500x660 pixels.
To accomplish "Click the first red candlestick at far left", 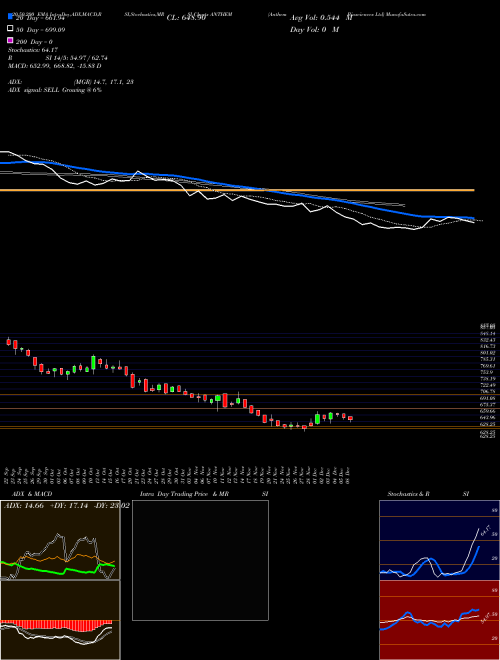I will click(x=8, y=341).
